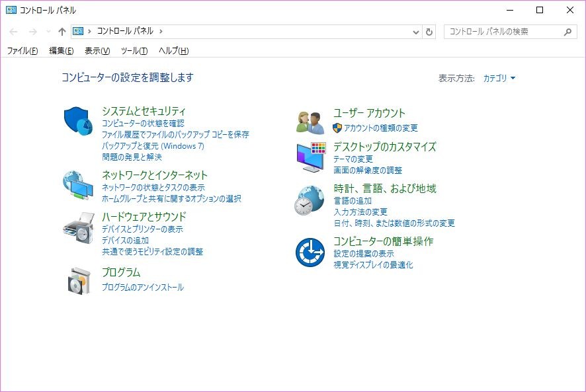Open the Network and Internet globe icon

coord(78,185)
